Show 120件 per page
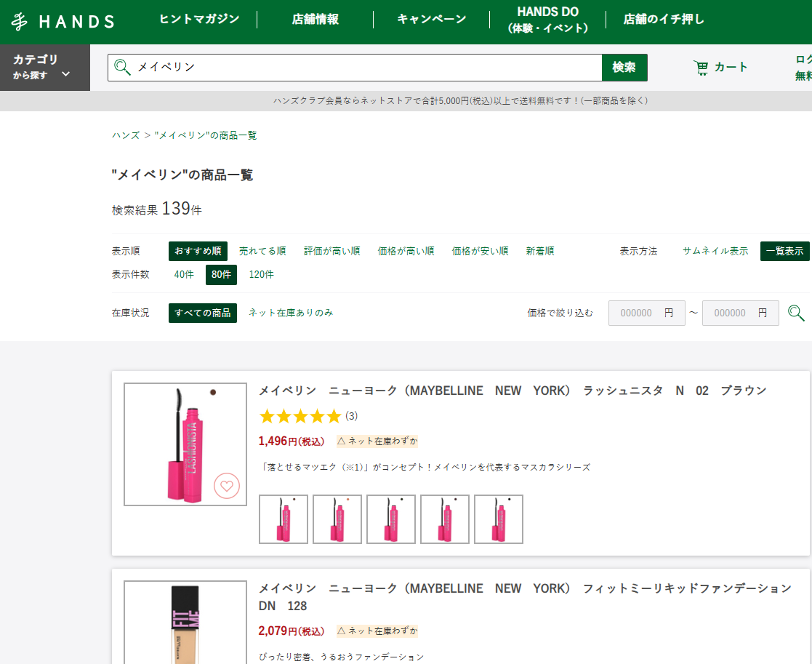The height and width of the screenshot is (664, 812). pyautogui.click(x=262, y=274)
